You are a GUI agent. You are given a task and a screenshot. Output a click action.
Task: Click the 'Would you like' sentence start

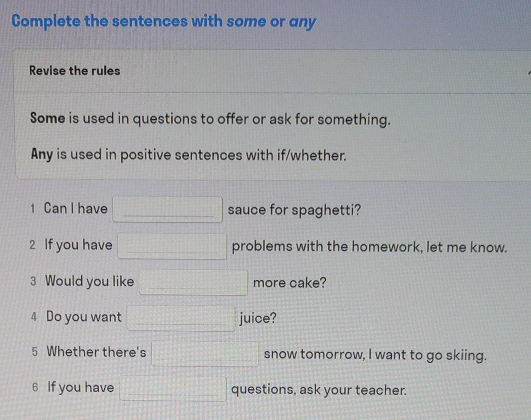[89, 281]
